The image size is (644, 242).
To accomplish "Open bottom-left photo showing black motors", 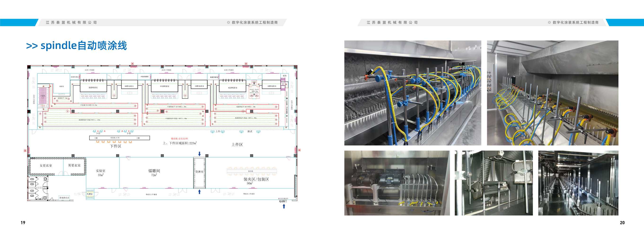I will click(397, 183).
